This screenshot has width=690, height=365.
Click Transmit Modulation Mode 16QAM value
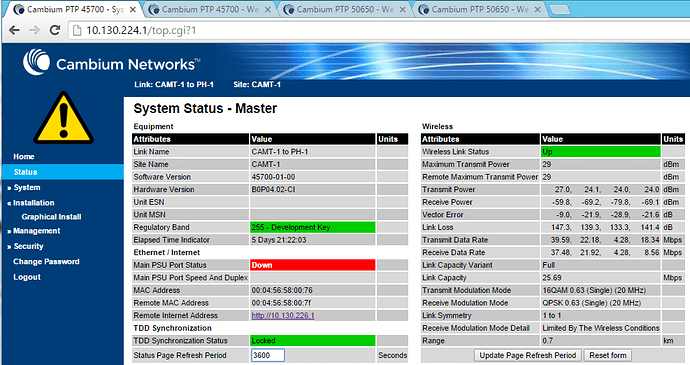coord(594,290)
